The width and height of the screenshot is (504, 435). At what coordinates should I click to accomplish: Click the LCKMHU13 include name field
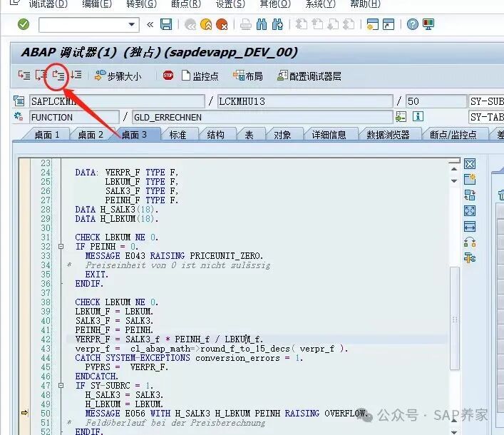[x=305, y=101]
